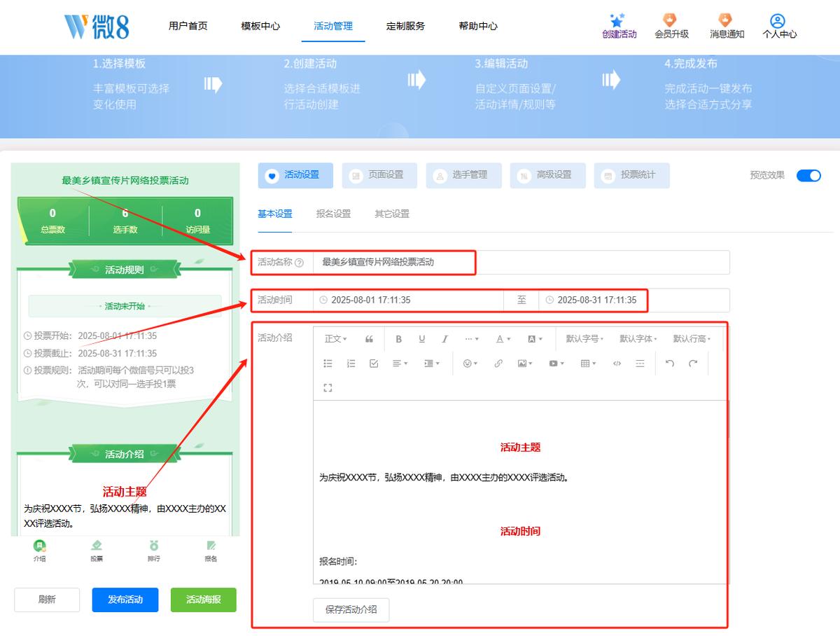Click the 刷新 button
Viewport: 840px width, 636px height.
point(47,600)
